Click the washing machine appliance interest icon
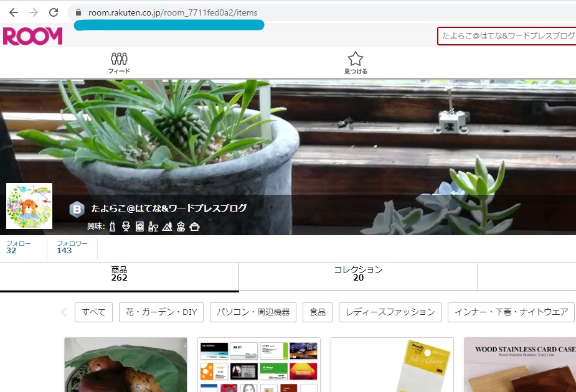Screen dimensions: 576x392 pos(139,226)
